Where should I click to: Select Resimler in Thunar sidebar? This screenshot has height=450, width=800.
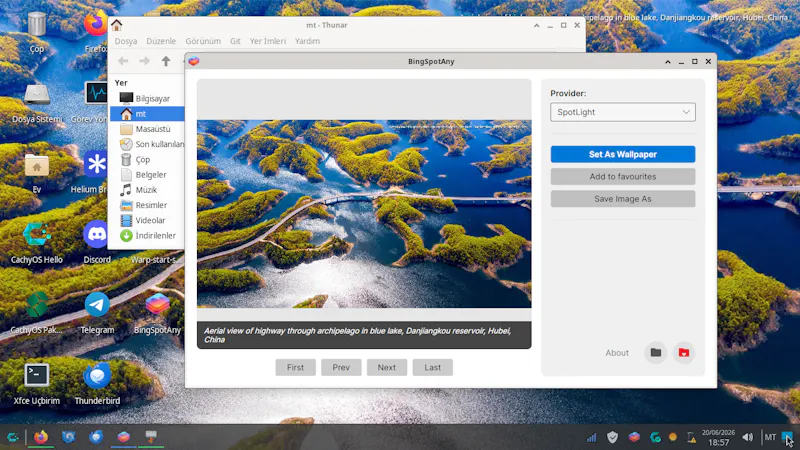tap(147, 205)
